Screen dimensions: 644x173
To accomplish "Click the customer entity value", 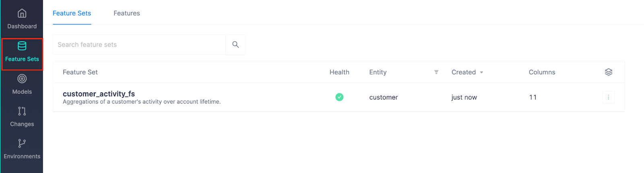I will pyautogui.click(x=384, y=97).
